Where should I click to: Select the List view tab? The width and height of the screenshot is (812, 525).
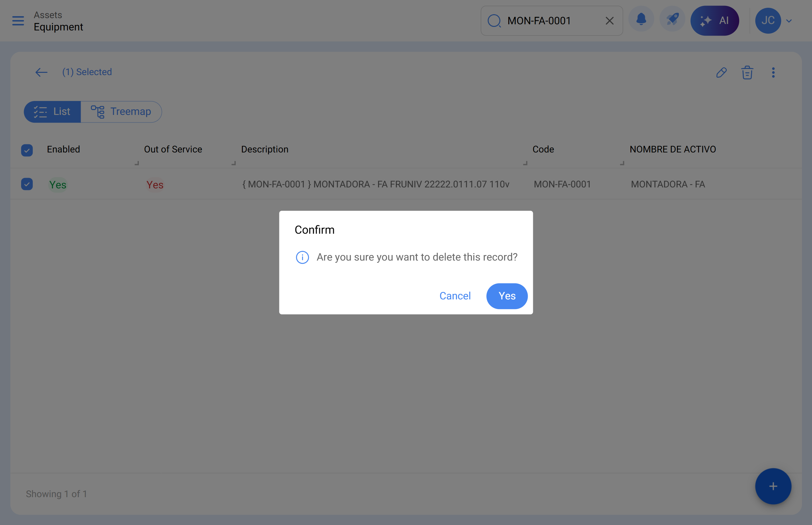[52, 111]
